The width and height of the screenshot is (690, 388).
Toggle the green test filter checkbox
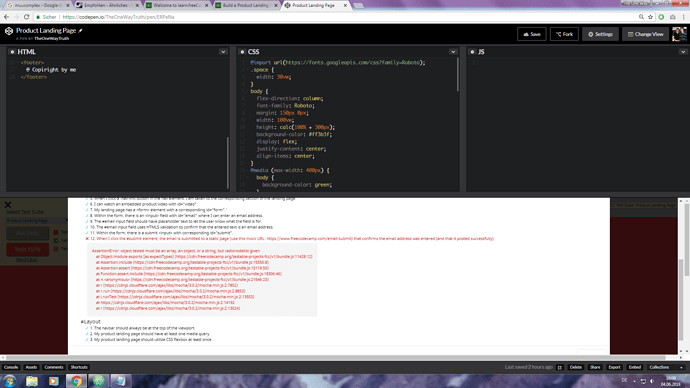coord(56,241)
